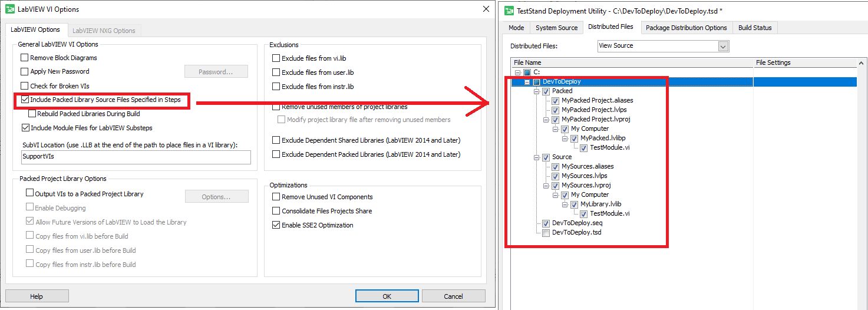Enable Exclude files from user.lib
868x310 pixels.
276,72
